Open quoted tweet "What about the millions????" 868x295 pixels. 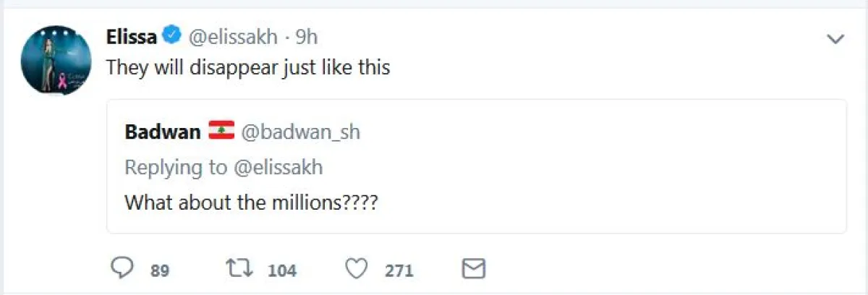[252, 202]
